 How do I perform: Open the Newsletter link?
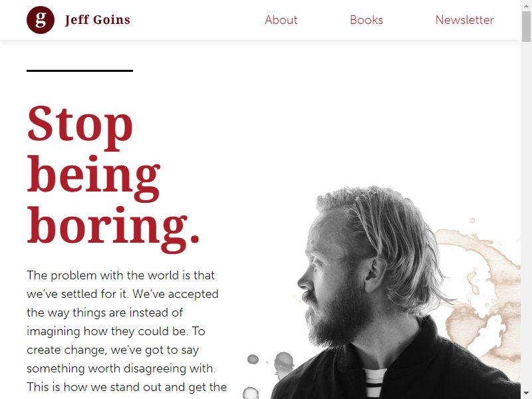click(x=464, y=20)
